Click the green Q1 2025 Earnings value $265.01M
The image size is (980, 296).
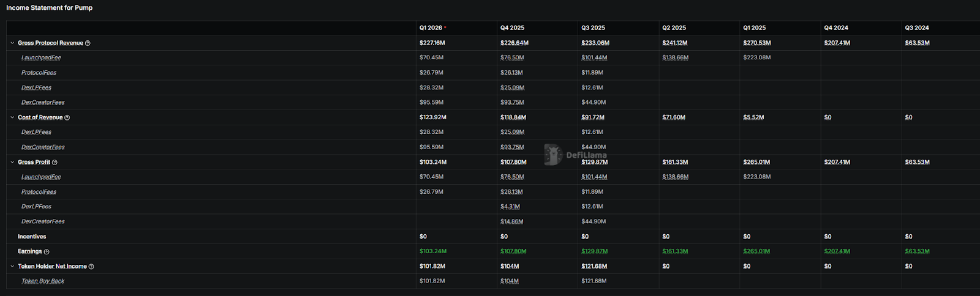click(x=756, y=251)
